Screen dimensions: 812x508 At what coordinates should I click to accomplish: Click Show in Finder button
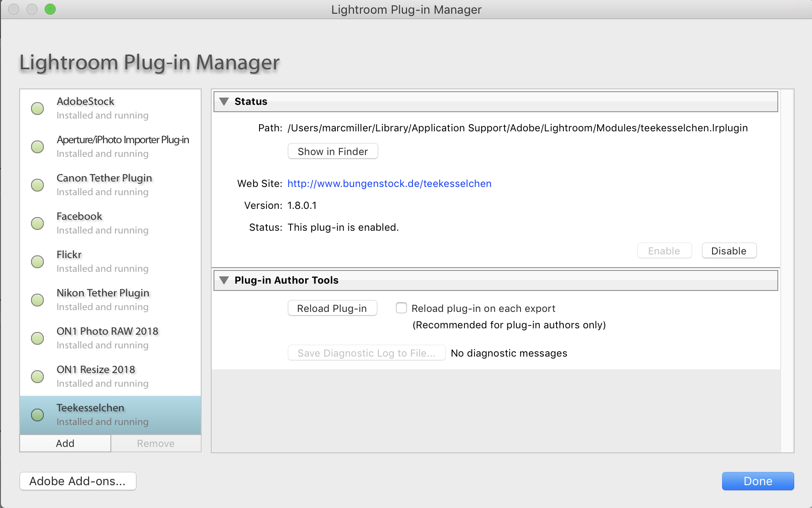333,151
